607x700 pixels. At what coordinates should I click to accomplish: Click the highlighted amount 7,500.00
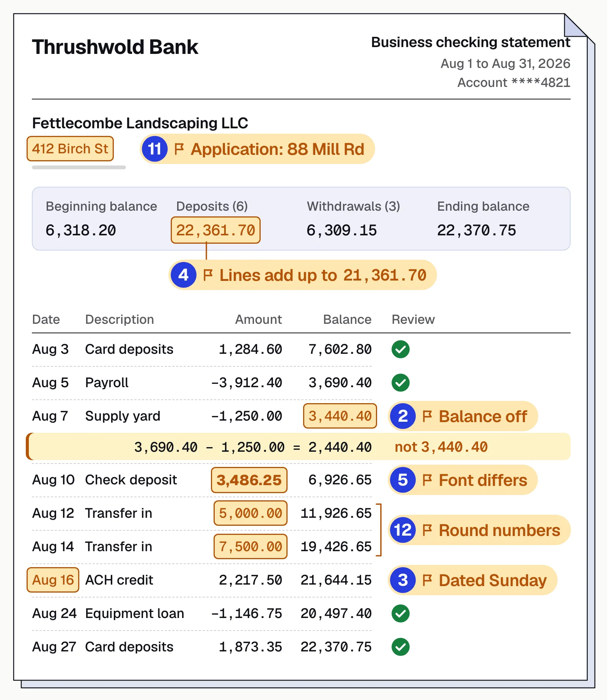pos(250,547)
